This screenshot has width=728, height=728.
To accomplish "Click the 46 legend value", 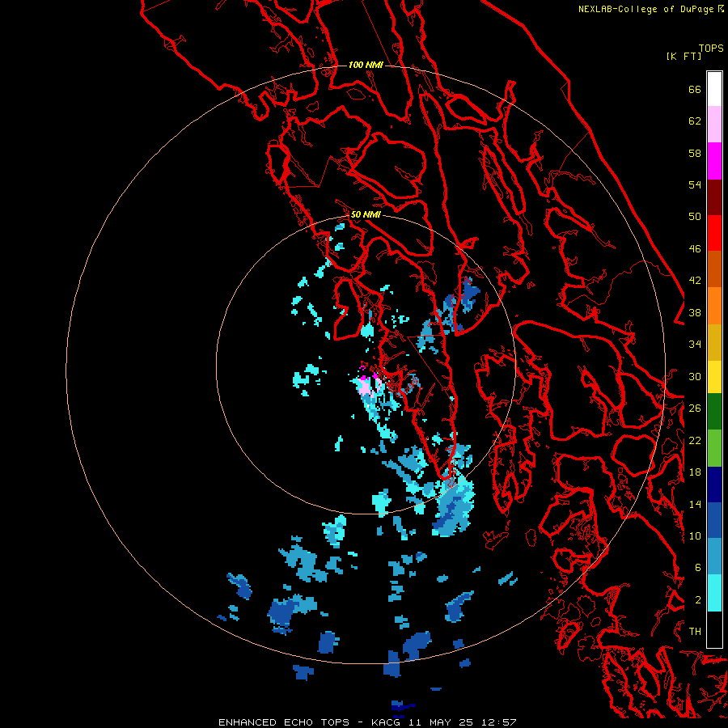I will [695, 248].
